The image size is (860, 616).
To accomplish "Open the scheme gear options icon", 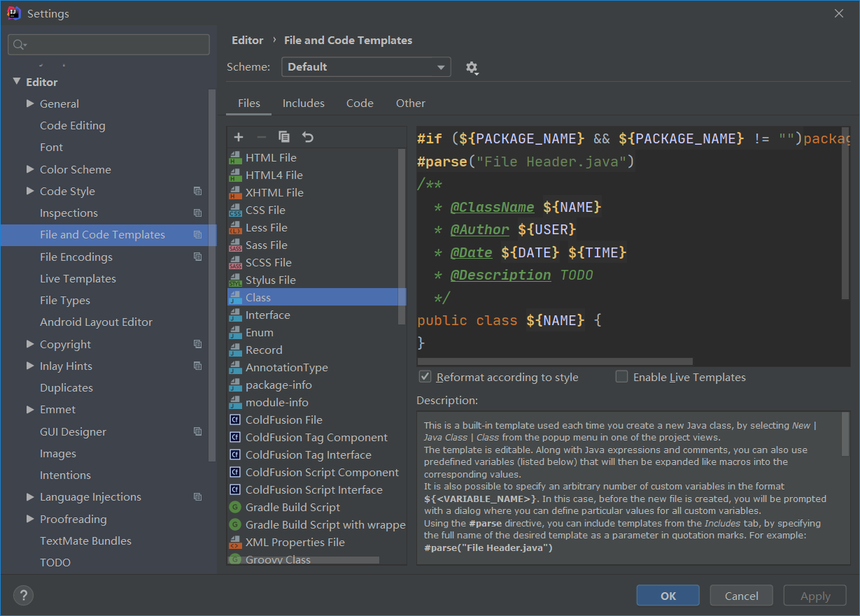I will coord(472,68).
